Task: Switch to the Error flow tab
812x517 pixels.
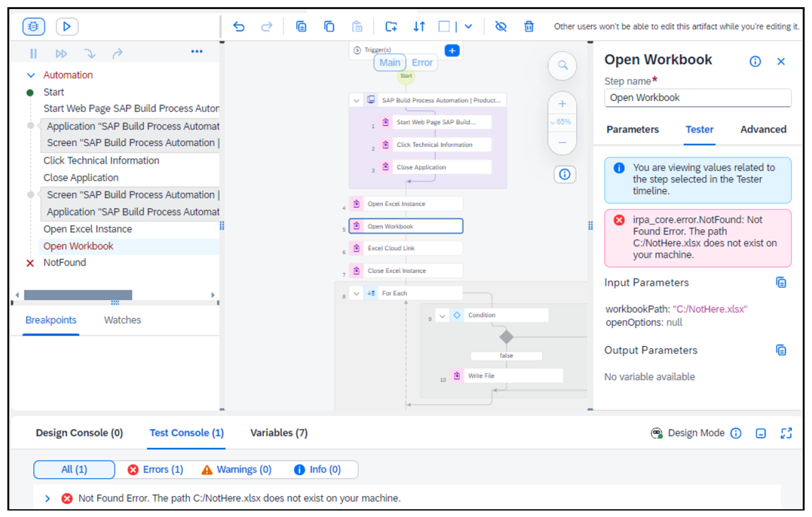Action: tap(422, 63)
